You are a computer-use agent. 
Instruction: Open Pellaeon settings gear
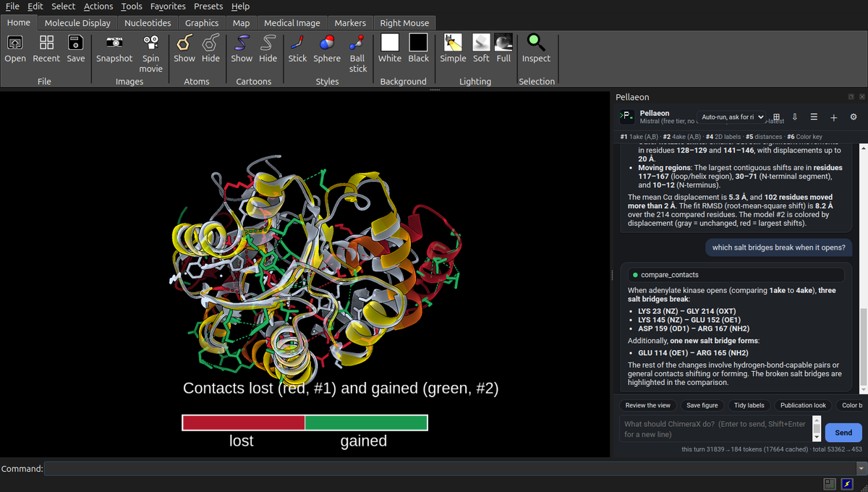(854, 117)
